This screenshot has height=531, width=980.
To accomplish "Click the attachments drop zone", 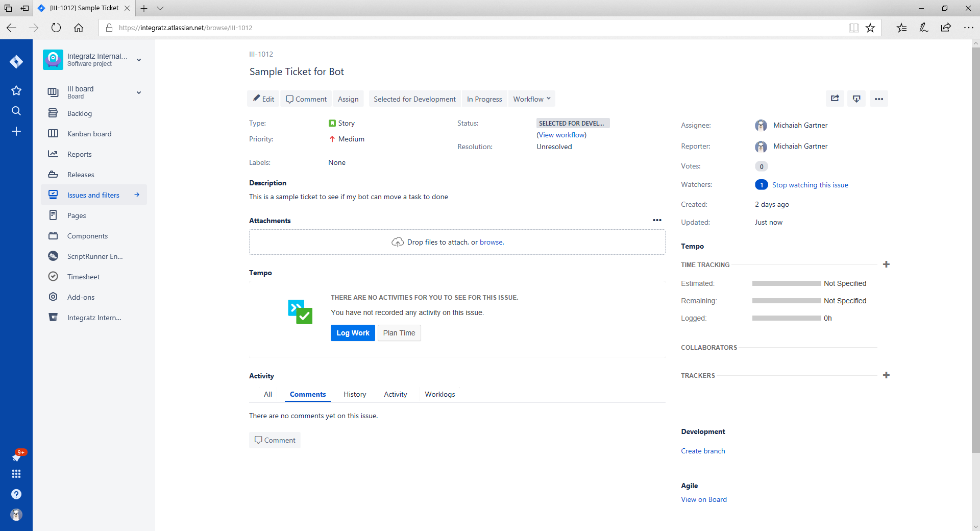I will [x=457, y=242].
